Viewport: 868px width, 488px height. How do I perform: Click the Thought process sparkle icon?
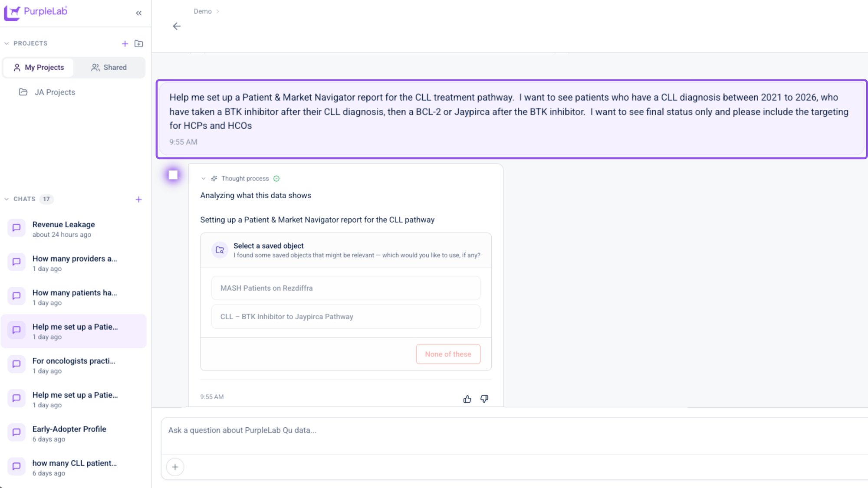coord(214,178)
